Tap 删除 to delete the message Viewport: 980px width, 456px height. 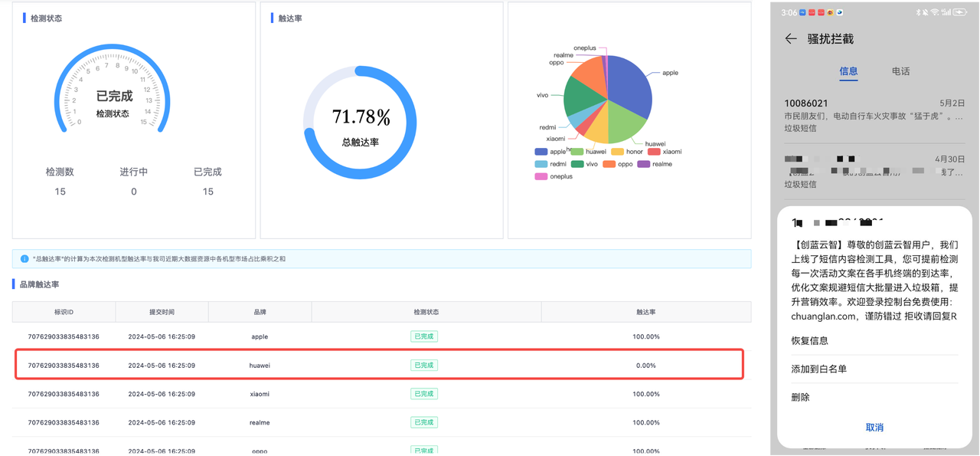coord(800,398)
